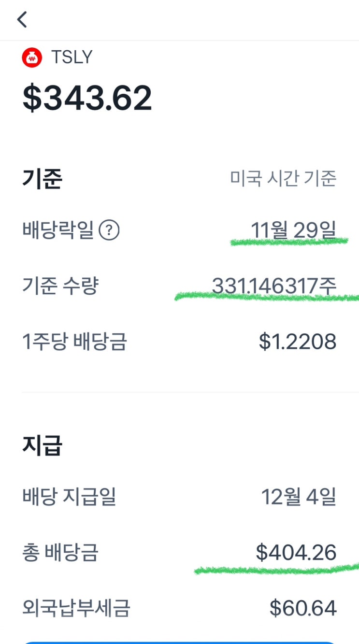
Task: Select the 배당락일 label text
Action: (58, 230)
